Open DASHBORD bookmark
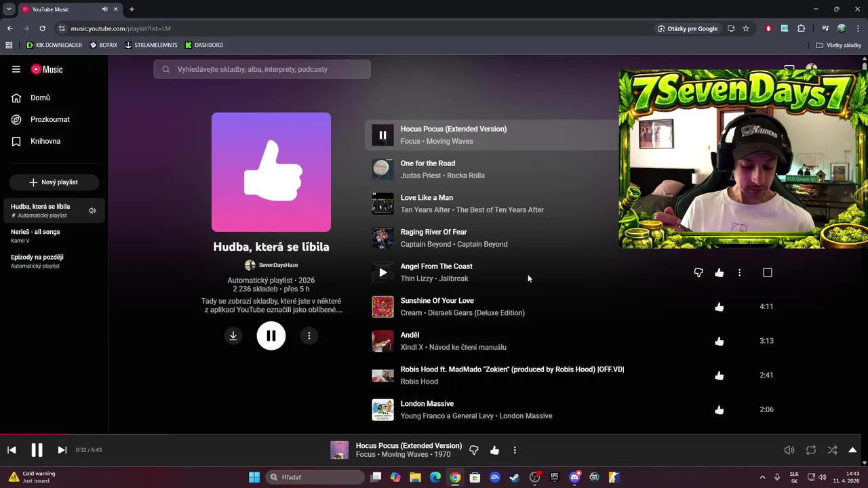Screen dimensions: 868x488 coord(204,45)
